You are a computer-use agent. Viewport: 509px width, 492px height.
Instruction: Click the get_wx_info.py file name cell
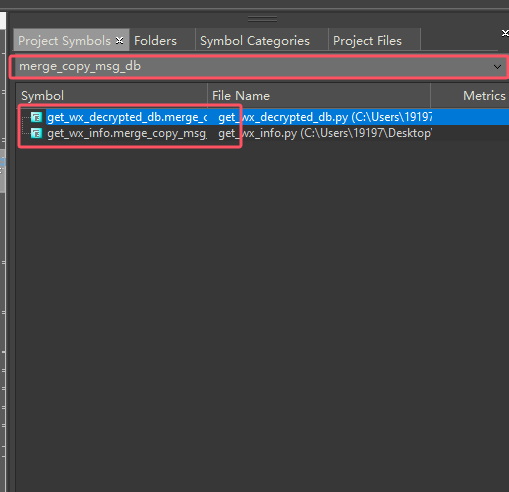[325, 133]
